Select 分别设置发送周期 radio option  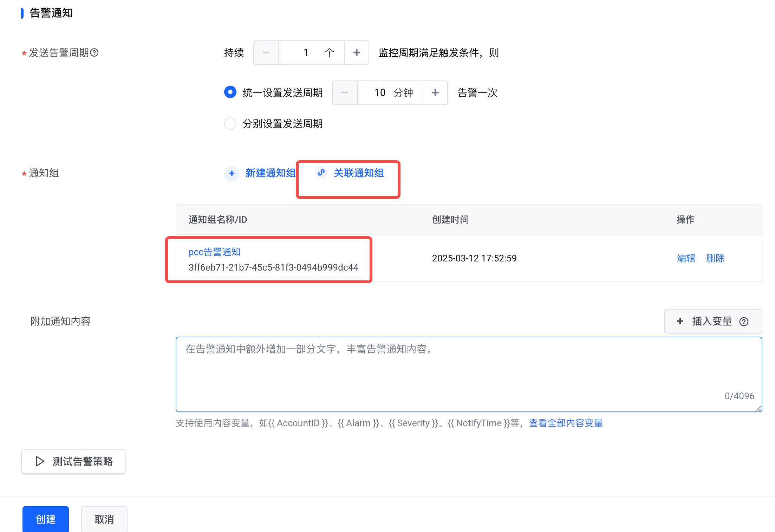pos(230,124)
